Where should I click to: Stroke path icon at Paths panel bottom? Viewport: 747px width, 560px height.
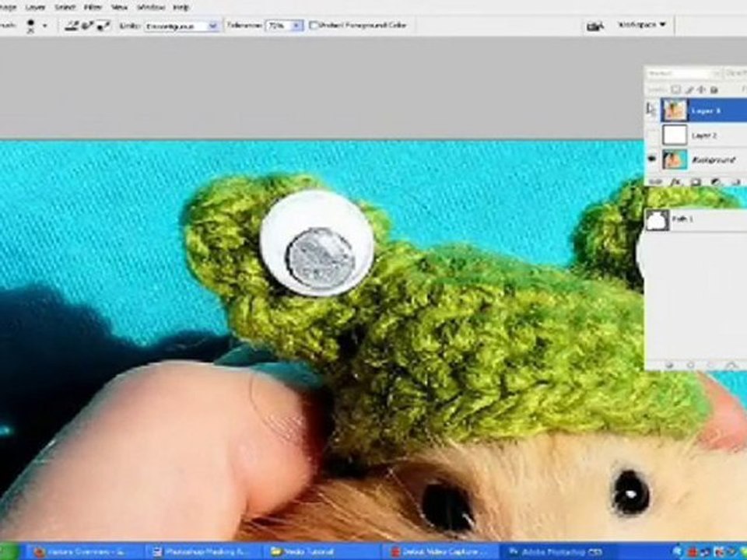click(x=690, y=366)
